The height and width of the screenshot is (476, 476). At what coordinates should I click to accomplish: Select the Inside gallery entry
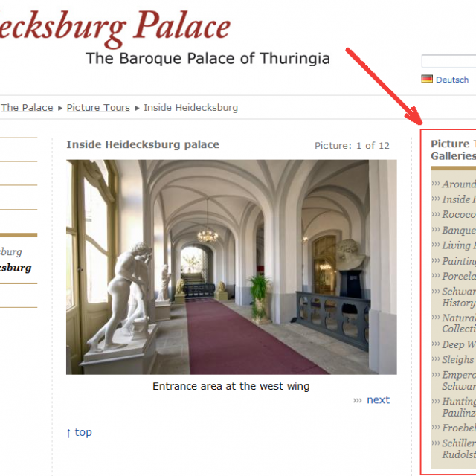click(x=458, y=199)
